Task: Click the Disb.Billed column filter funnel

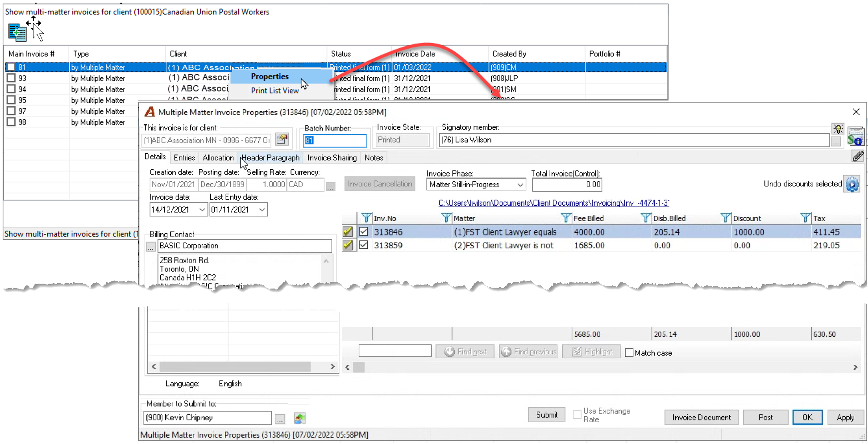Action: (646, 218)
